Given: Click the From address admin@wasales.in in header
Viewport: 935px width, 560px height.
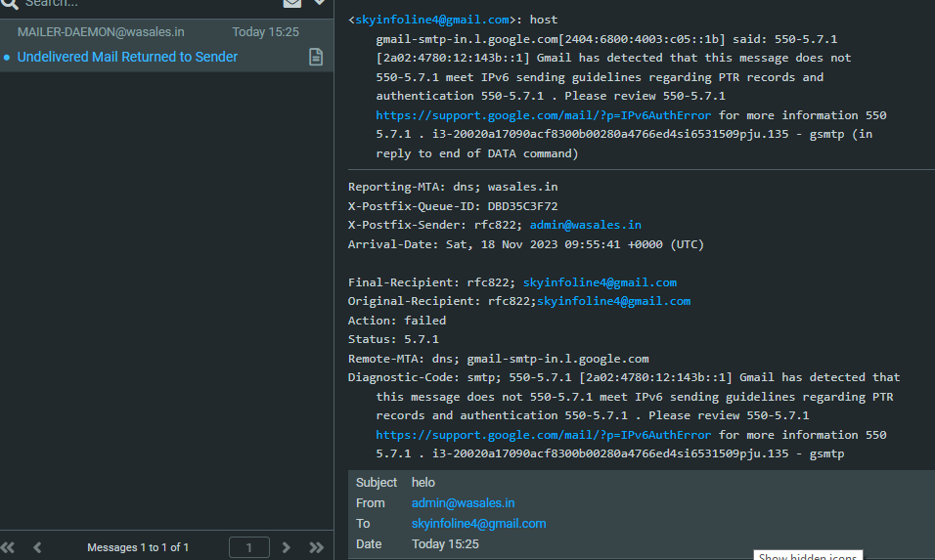Looking at the screenshot, I should click(463, 503).
